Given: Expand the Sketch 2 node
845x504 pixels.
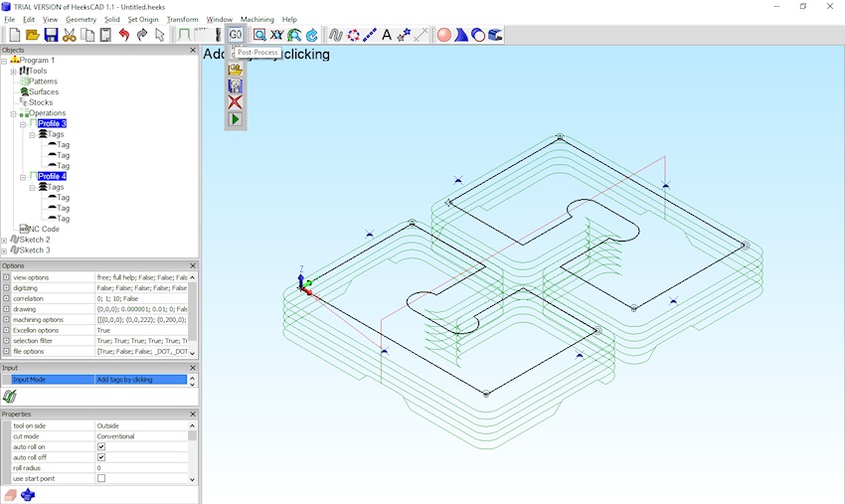Looking at the screenshot, I should click(x=4, y=241).
